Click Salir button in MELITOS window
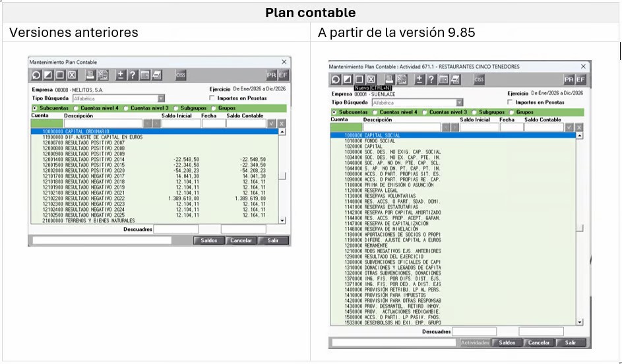This screenshot has width=622, height=364. (x=273, y=240)
